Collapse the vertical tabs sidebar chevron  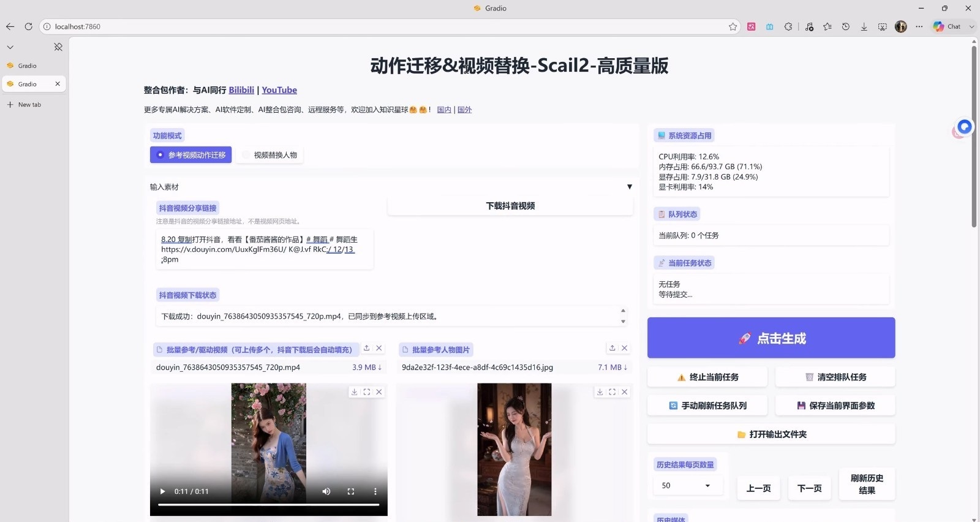pyautogui.click(x=10, y=47)
